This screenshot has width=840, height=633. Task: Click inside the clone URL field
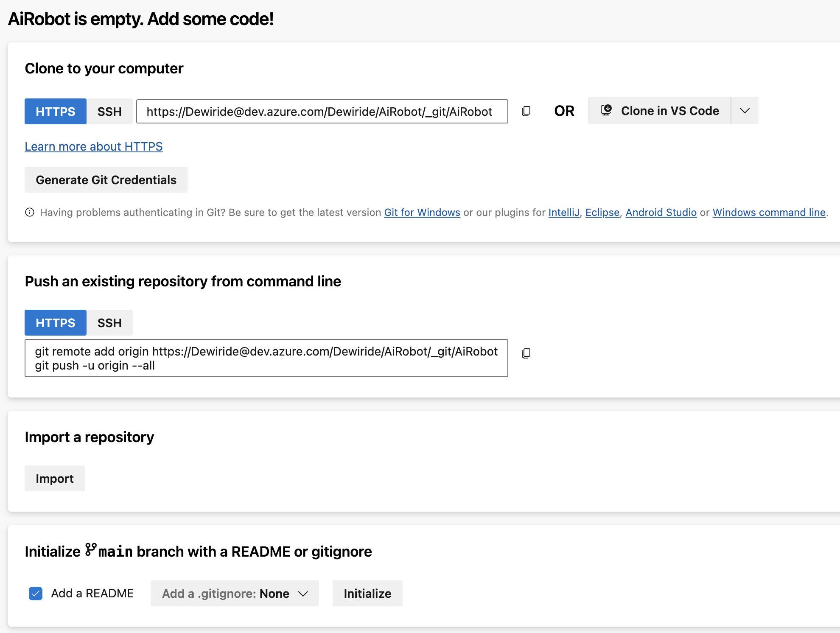(322, 111)
